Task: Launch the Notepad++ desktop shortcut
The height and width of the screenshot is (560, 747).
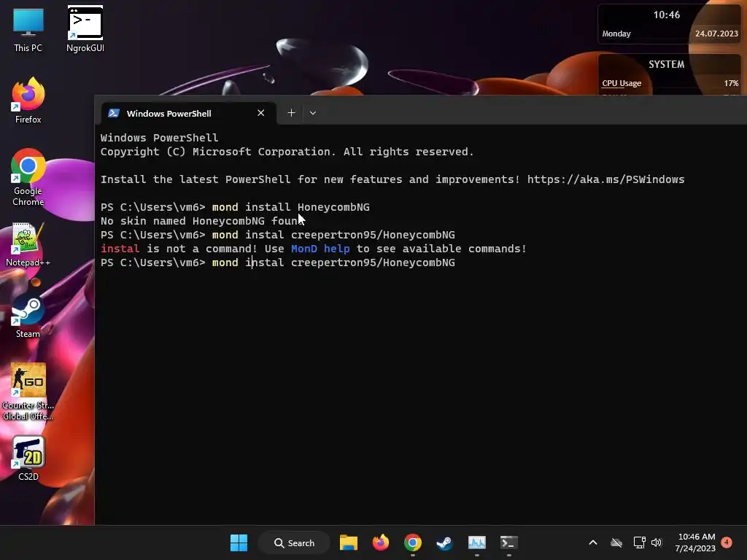Action: 28,244
